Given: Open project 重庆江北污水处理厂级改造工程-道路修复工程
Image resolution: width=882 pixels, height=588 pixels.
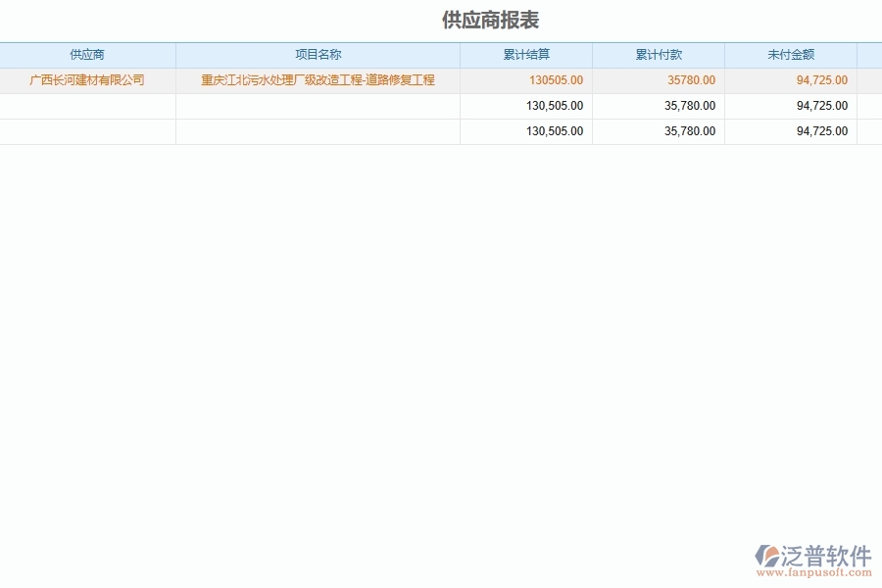Looking at the screenshot, I should pos(318,80).
